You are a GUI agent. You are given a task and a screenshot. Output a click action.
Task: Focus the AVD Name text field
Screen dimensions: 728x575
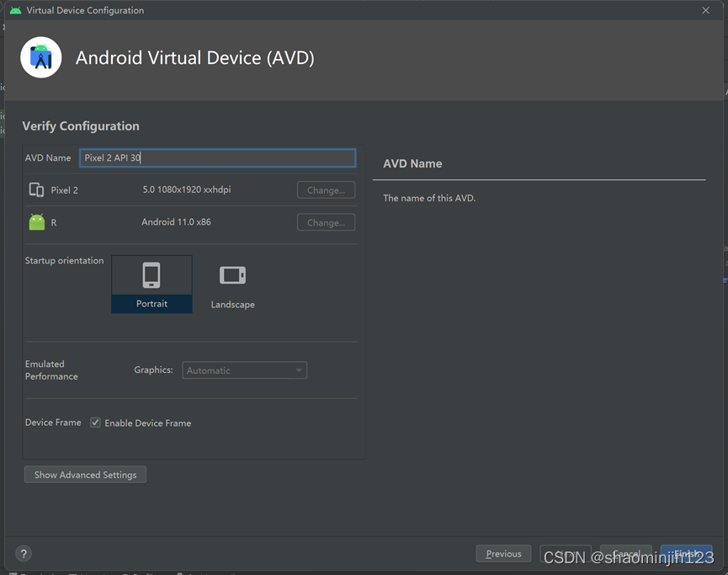point(218,158)
